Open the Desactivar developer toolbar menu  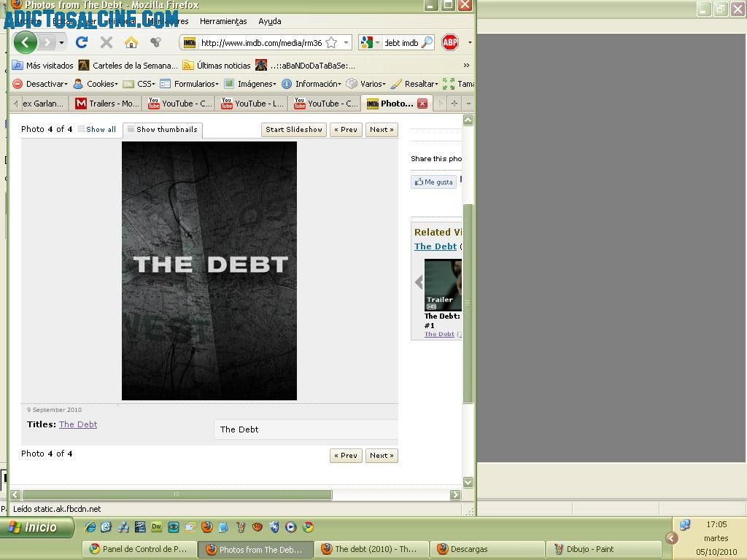click(x=40, y=84)
